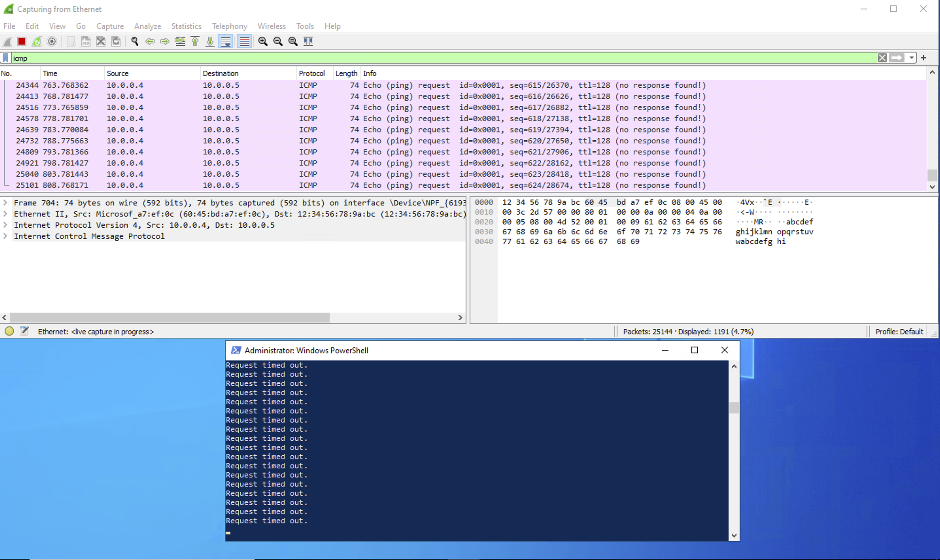
Task: Sort by Protocol column header
Action: click(315, 73)
